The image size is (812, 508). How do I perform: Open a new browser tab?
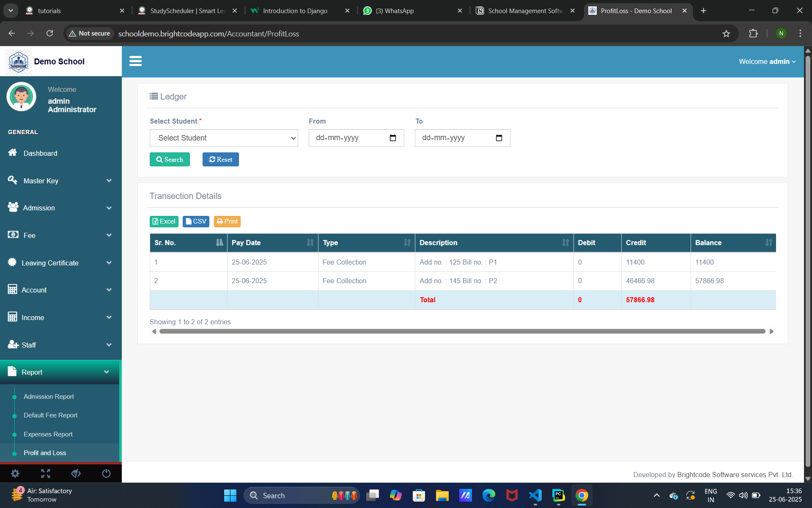[703, 11]
